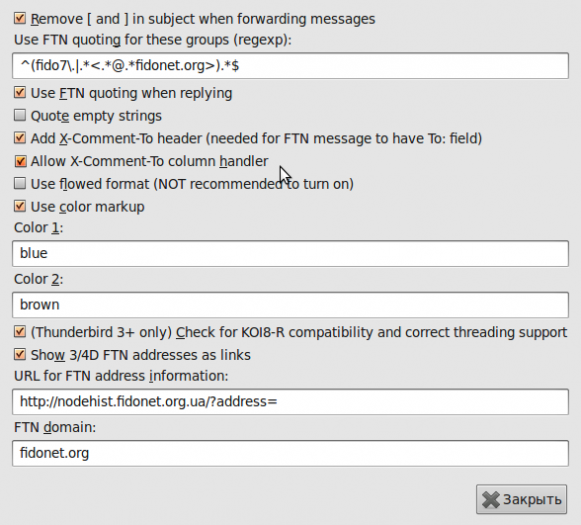Viewport: 581px width, 525px height.
Task: Uncheck Remove [ and ] in subject checkbox
Action: (20, 19)
